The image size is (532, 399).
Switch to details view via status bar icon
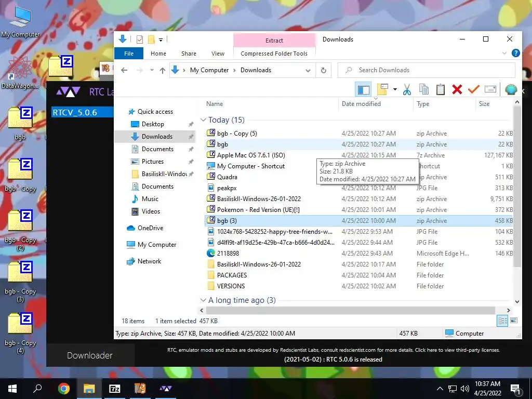click(502, 321)
